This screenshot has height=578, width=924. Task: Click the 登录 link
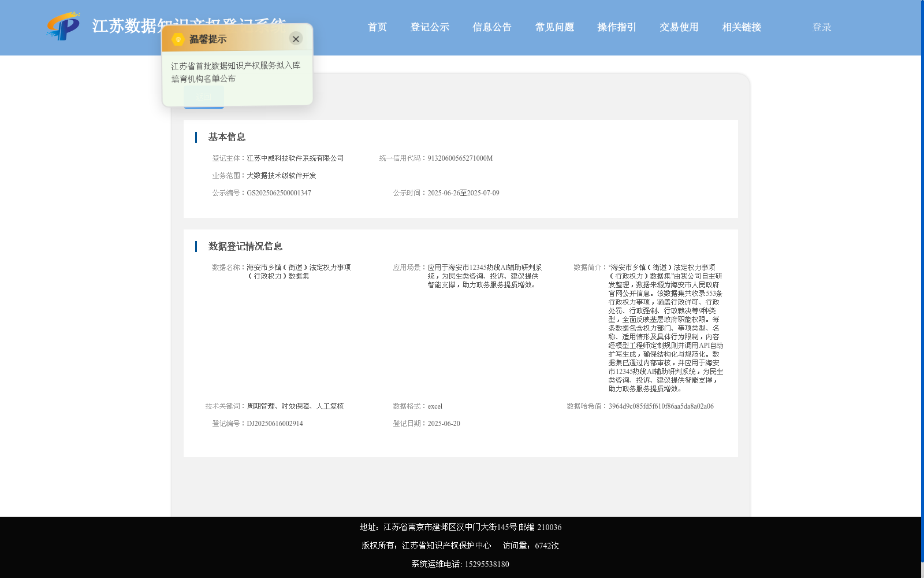point(822,27)
